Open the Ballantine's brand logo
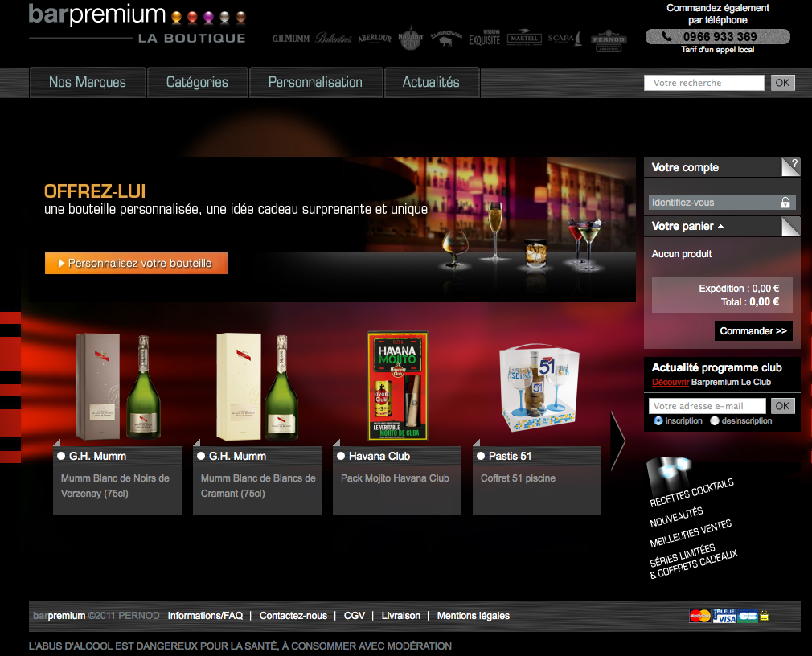The width and height of the screenshot is (812, 656). click(x=334, y=39)
